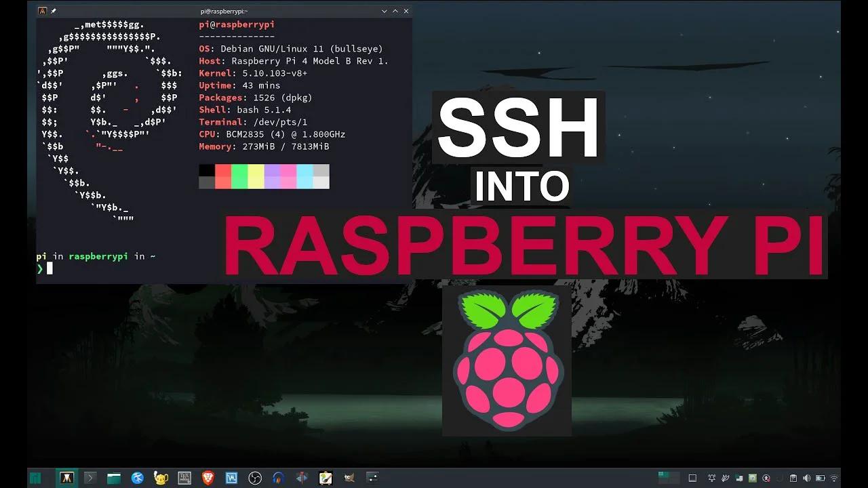Mute audio using the tray speaker icon
868x488 pixels.
[807, 478]
